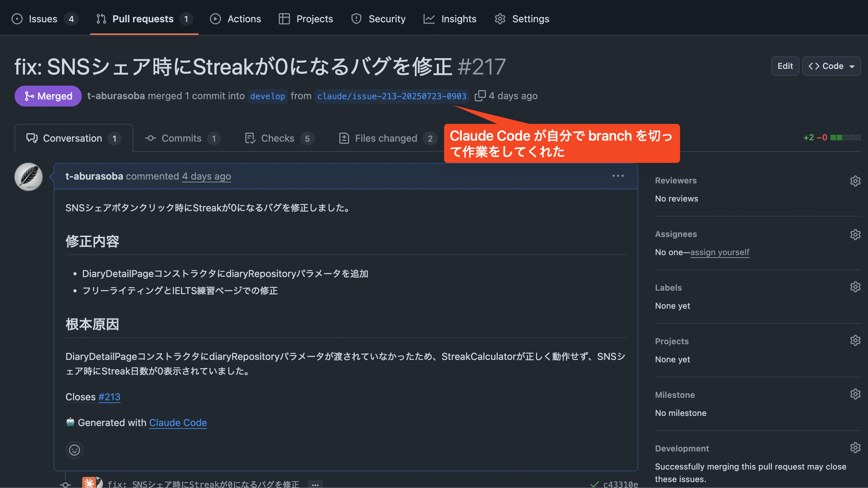This screenshot has width=868, height=488.
Task: Click the Edit title button
Action: 785,66
